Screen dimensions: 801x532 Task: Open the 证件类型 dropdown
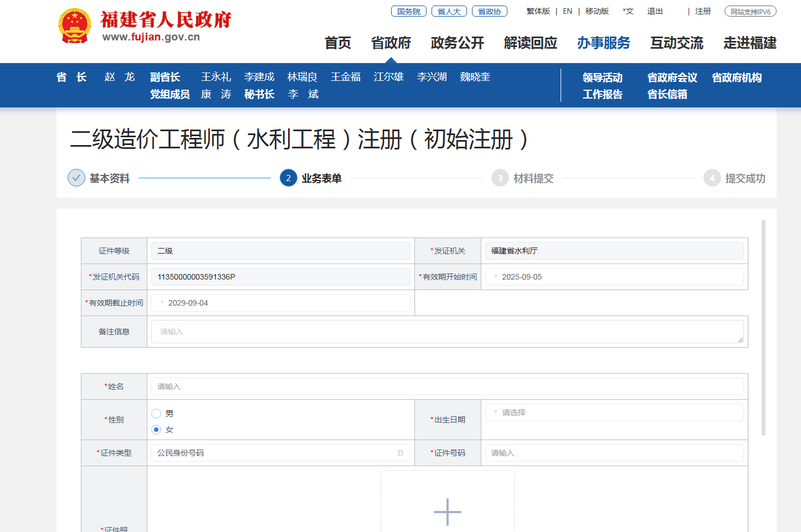click(x=280, y=453)
